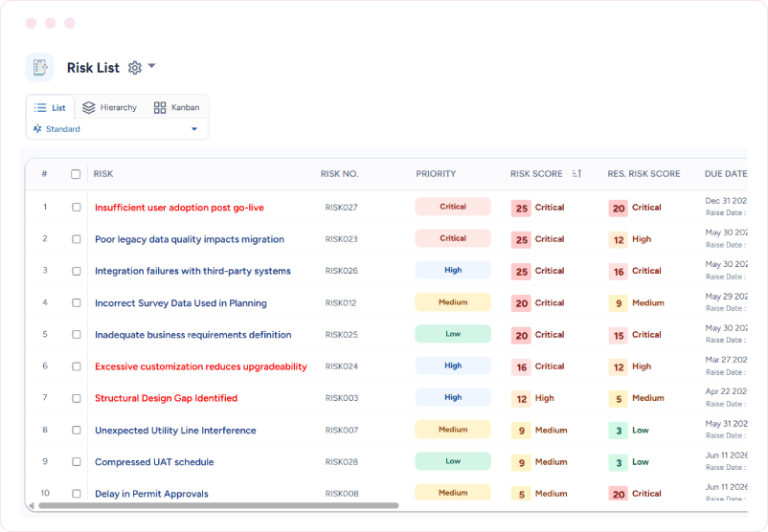Open risk Inadequate business requirements definition
This screenshot has width=768, height=532.
tap(193, 335)
